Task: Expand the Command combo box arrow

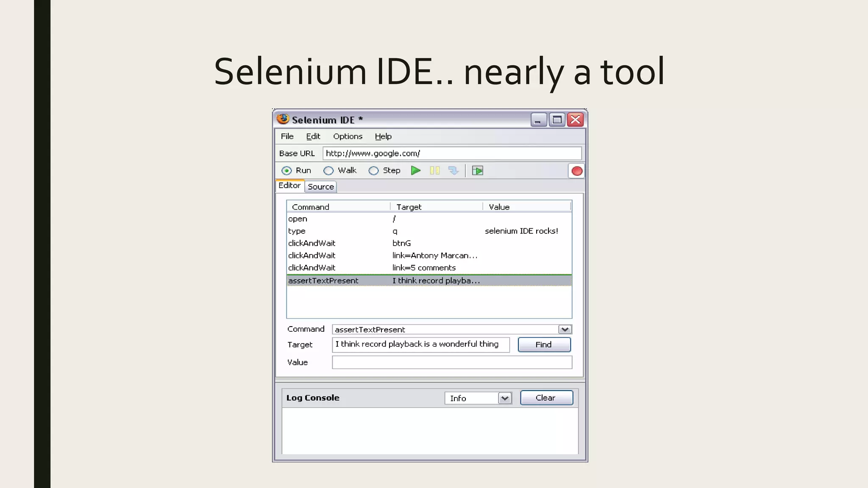Action: [565, 330]
